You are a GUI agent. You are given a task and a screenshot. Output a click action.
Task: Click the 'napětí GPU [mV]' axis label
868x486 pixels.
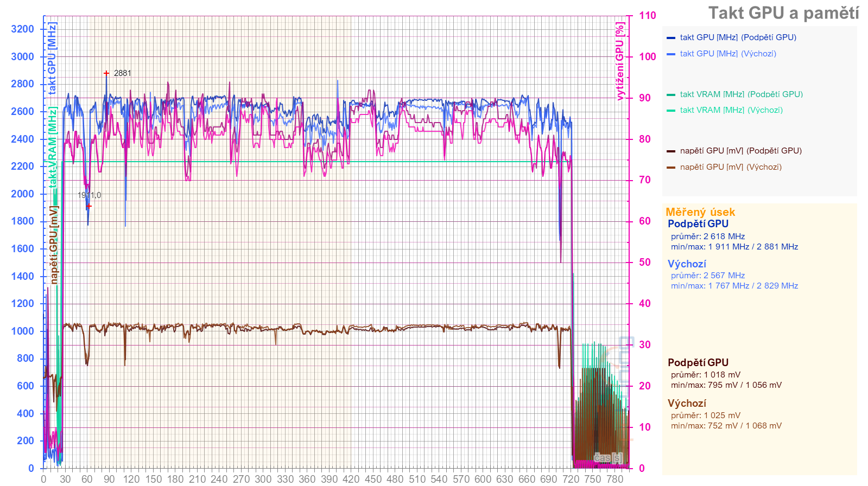pyautogui.click(x=54, y=245)
